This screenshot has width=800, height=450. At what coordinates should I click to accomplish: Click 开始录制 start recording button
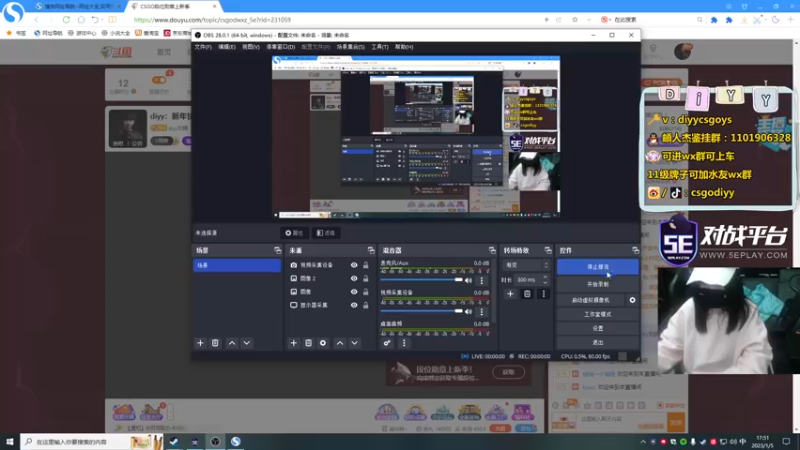[597, 284]
